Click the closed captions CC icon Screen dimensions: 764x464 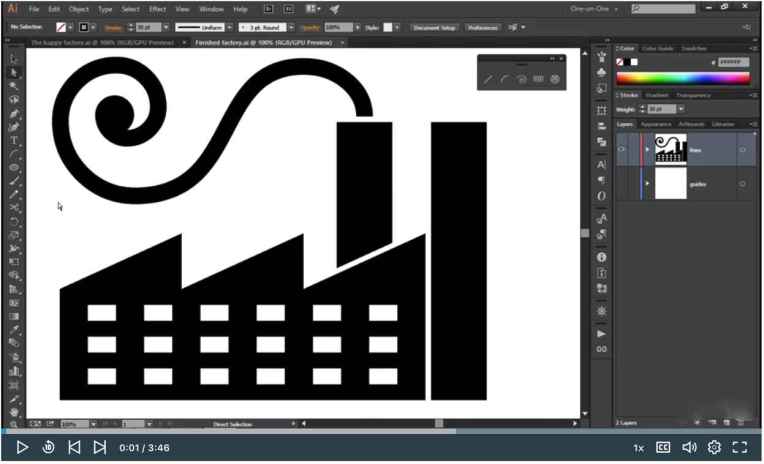pos(663,447)
